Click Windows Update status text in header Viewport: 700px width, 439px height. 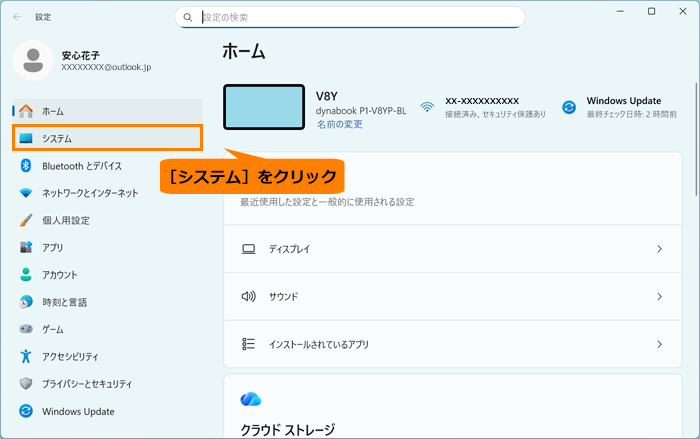[632, 107]
